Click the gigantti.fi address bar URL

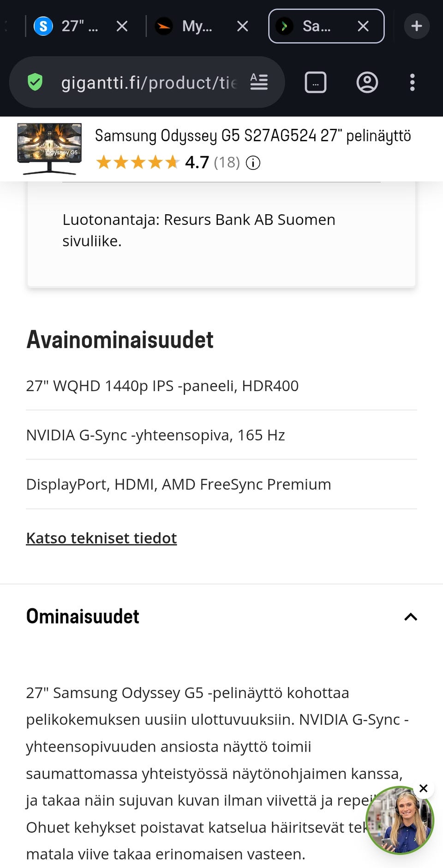(x=149, y=83)
